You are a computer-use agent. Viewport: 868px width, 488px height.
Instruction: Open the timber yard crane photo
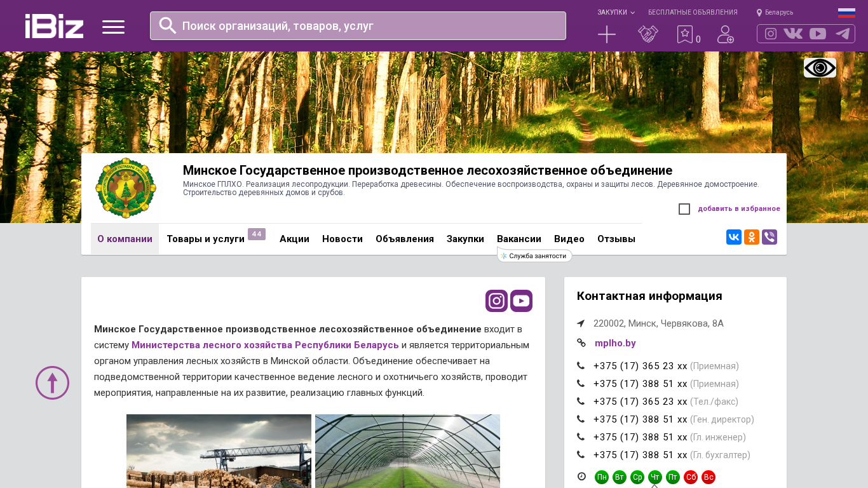point(219,451)
